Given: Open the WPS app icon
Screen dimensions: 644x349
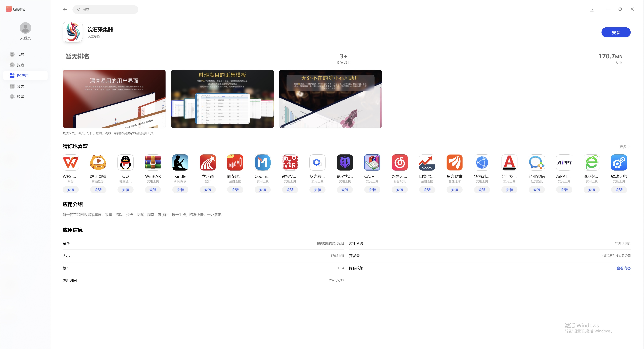Looking at the screenshot, I should [x=71, y=163].
